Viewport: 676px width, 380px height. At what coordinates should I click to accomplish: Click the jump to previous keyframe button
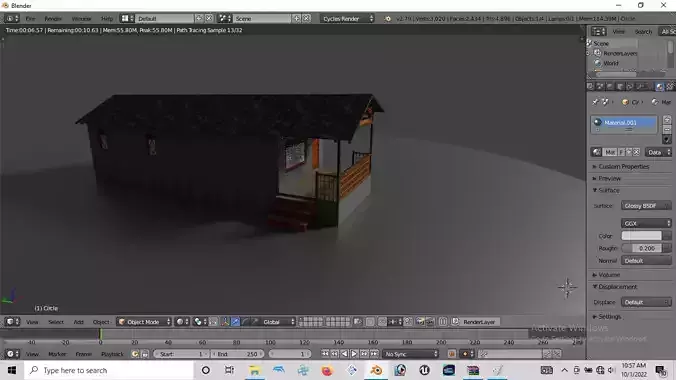pyautogui.click(x=335, y=354)
